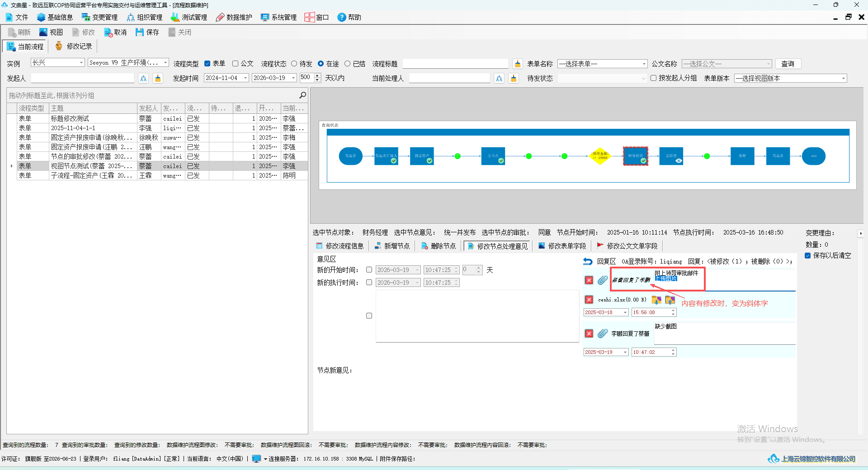Click the red delete icon beside ceshi.xlsx

pyautogui.click(x=589, y=299)
